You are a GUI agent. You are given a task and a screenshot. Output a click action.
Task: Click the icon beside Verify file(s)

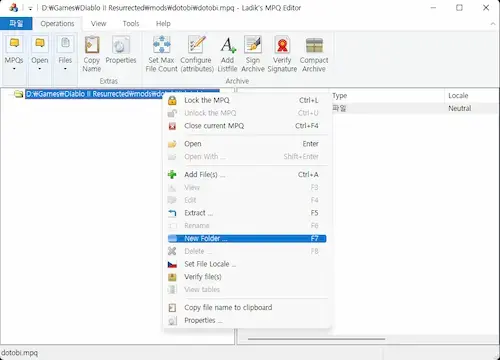point(172,277)
